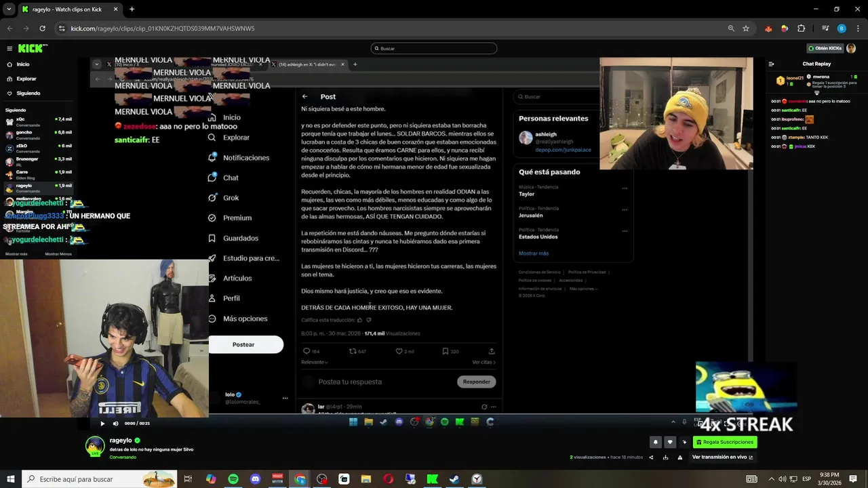Open Chrome's tab search dropdown

[9, 9]
